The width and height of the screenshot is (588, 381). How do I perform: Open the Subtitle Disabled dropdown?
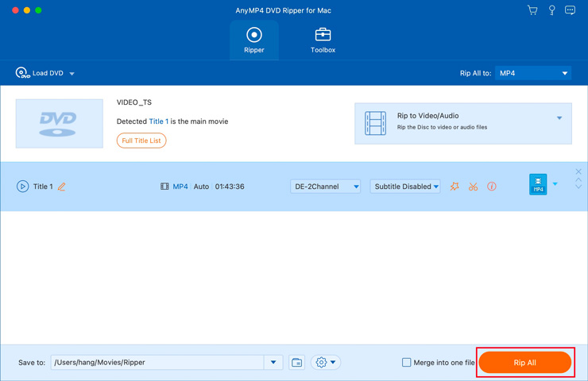point(405,187)
